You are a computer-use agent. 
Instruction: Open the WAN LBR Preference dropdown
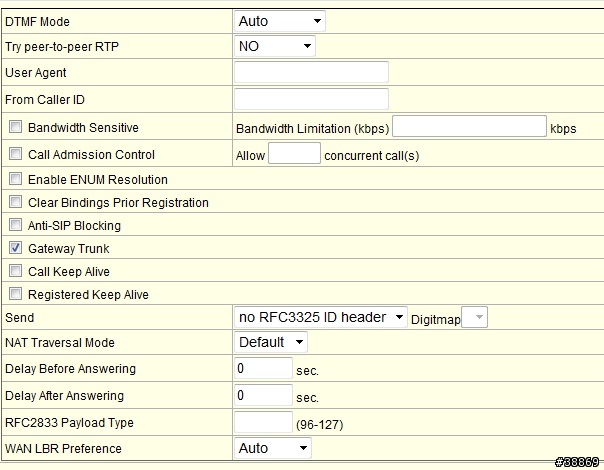(x=273, y=448)
